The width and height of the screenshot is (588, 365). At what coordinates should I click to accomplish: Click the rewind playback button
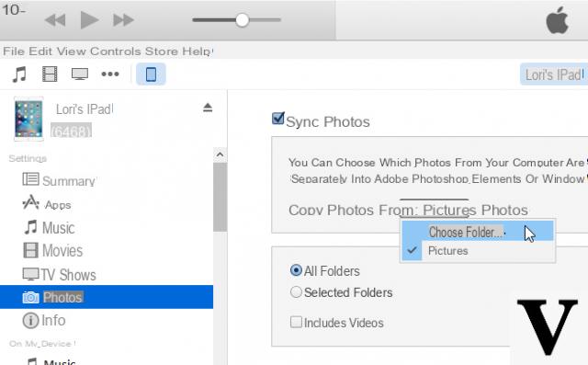(x=55, y=20)
